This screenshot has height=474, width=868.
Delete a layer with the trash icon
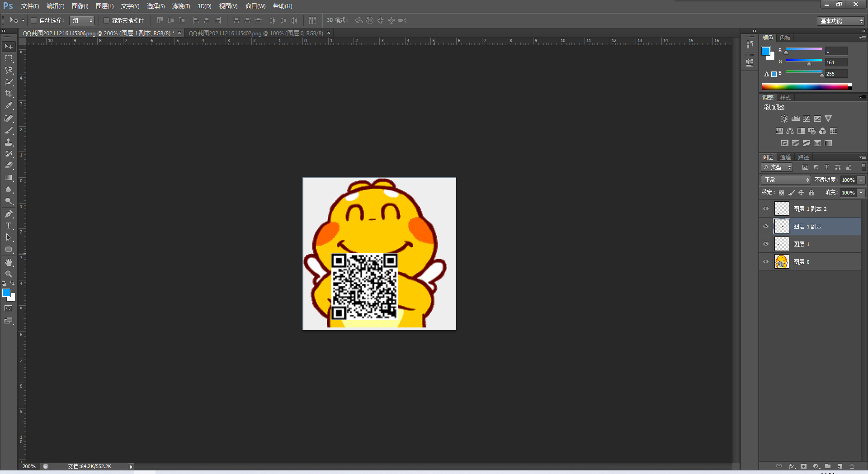(x=852, y=466)
